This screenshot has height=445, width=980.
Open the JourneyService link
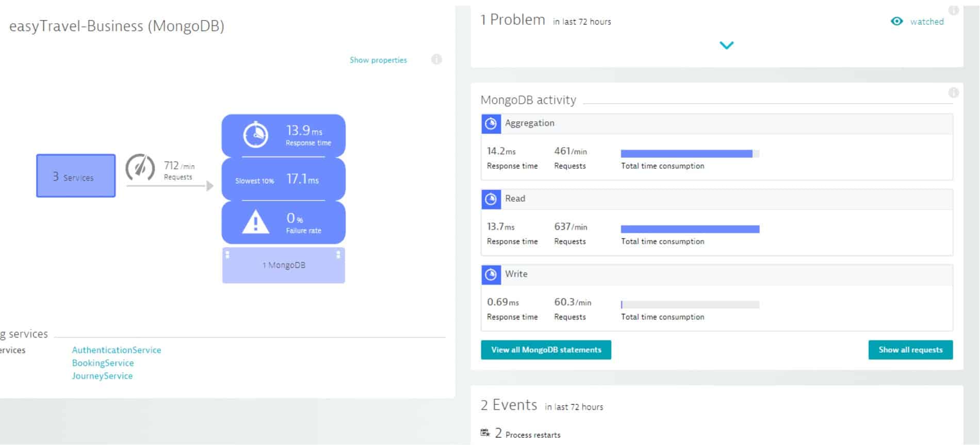102,376
